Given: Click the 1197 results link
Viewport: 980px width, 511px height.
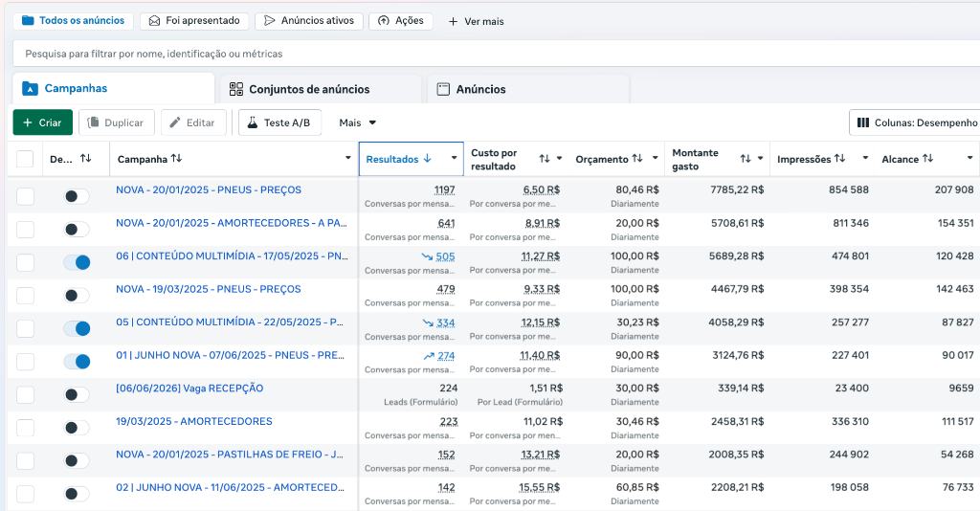Looking at the screenshot, I should click(444, 189).
